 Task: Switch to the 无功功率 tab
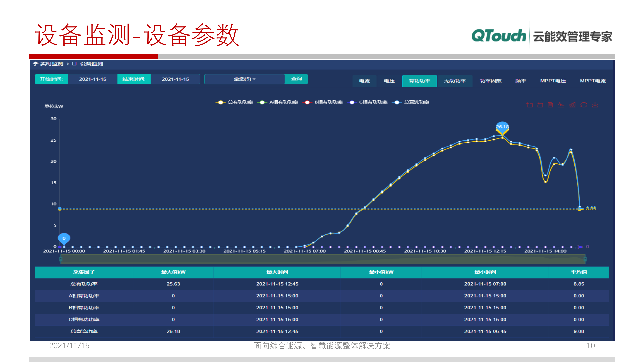(x=455, y=81)
